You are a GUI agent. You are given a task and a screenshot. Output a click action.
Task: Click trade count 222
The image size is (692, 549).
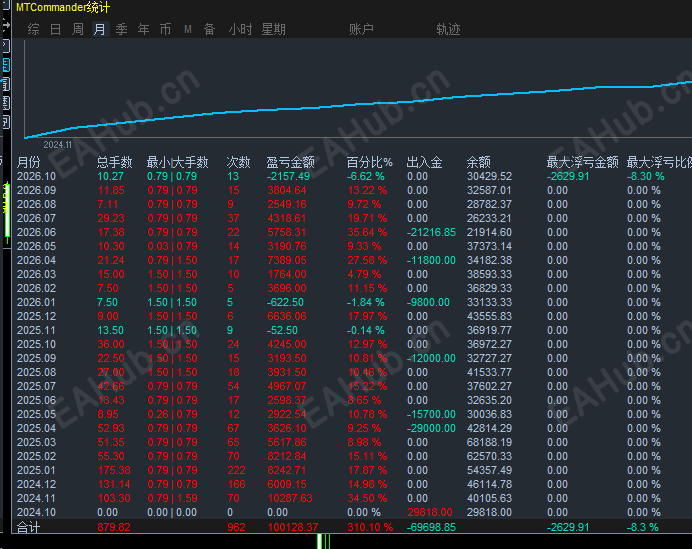(x=236, y=470)
